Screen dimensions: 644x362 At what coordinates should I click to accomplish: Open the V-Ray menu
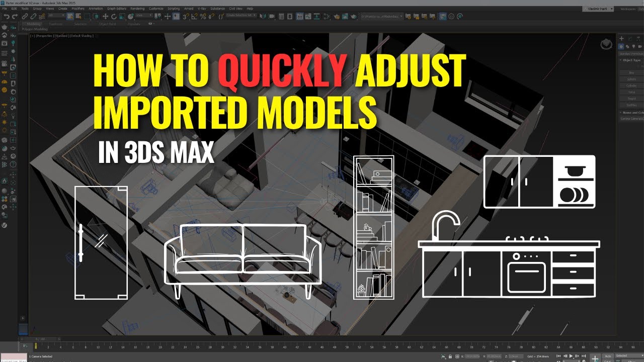(201, 9)
